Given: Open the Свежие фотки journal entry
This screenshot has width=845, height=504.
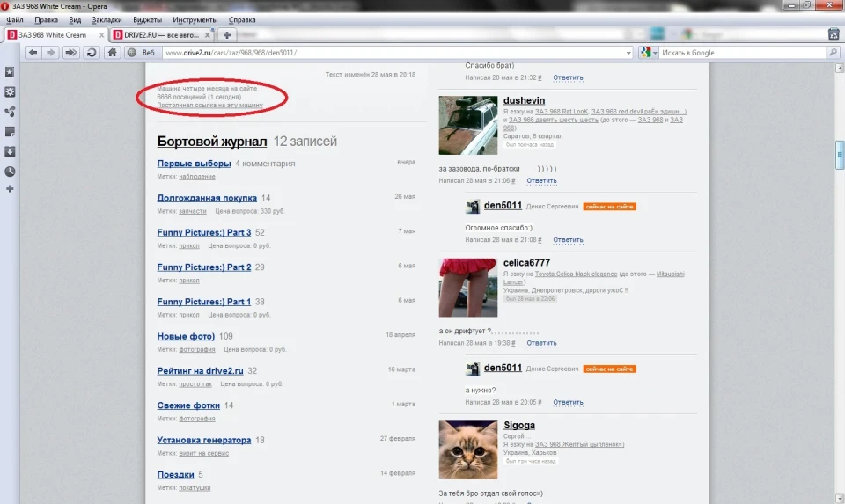Looking at the screenshot, I should coord(188,405).
